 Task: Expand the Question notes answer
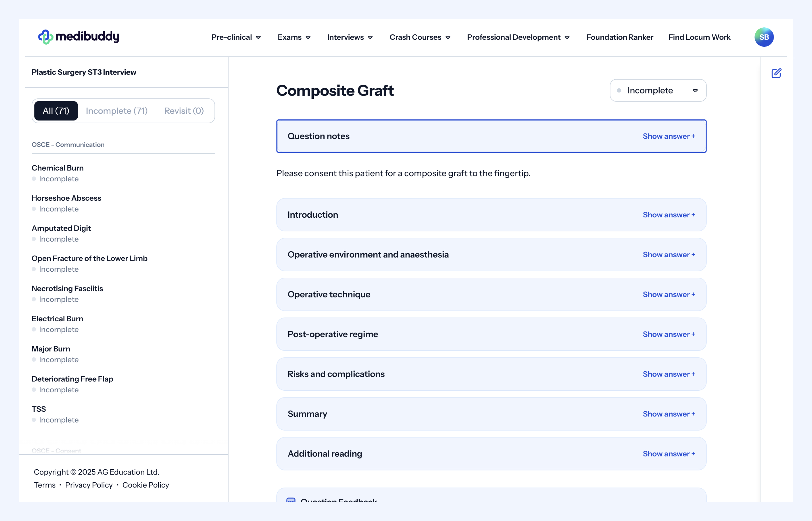(668, 136)
